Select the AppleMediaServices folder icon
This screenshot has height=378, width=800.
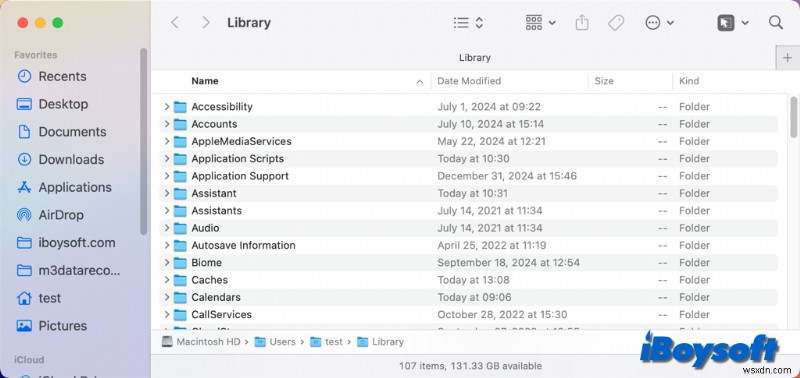[180, 141]
